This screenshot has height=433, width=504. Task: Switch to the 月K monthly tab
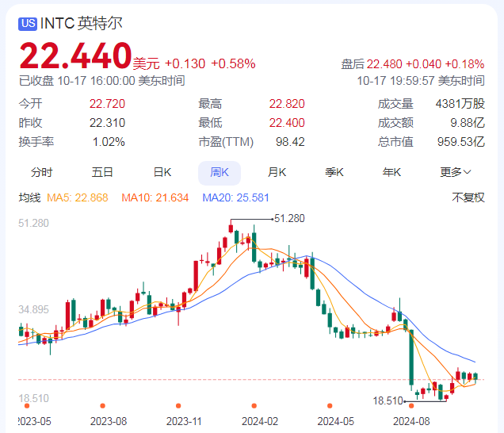[277, 173]
